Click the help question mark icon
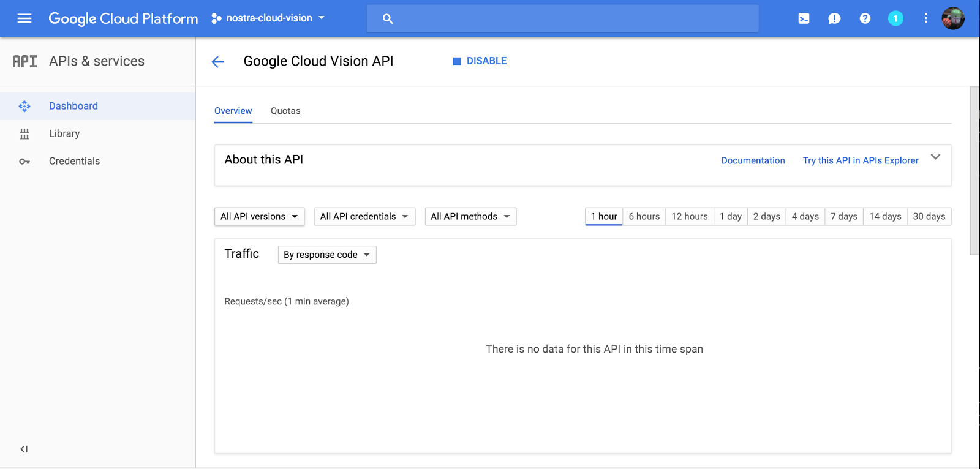 click(865, 18)
